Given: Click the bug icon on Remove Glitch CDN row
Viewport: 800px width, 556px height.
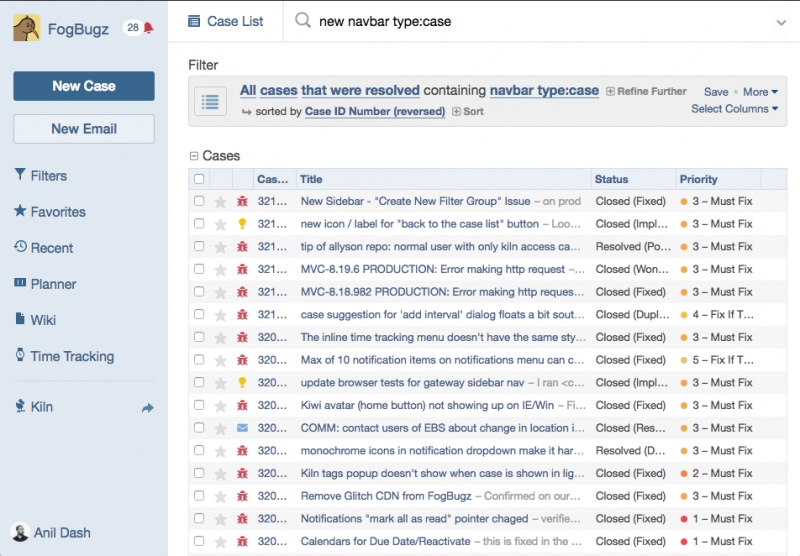Looking at the screenshot, I should pos(242,496).
